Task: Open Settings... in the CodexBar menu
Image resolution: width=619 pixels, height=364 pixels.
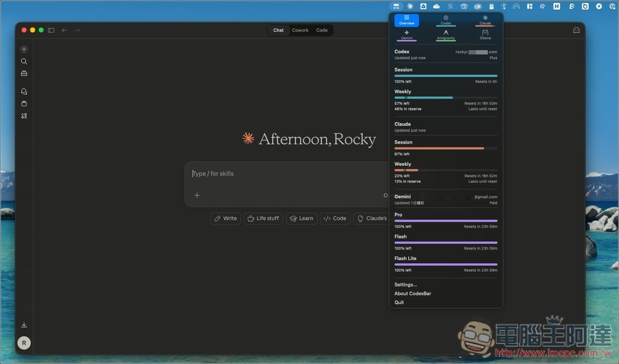Action: tap(405, 285)
